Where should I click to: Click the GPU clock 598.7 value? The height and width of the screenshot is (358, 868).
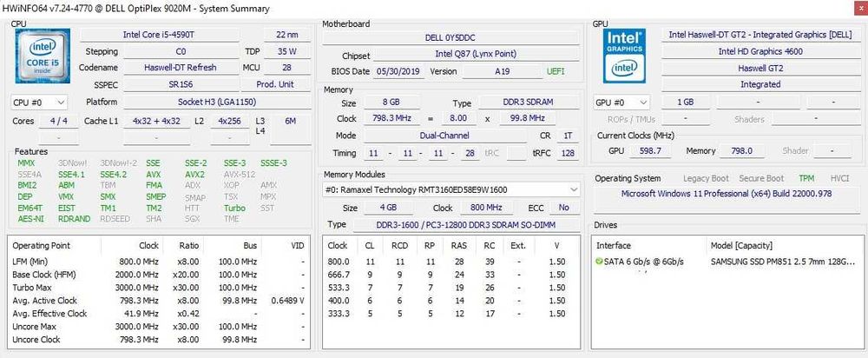(650, 150)
